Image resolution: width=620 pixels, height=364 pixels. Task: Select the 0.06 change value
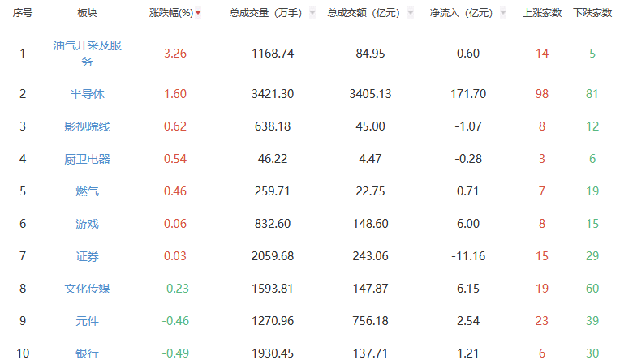[x=175, y=224]
